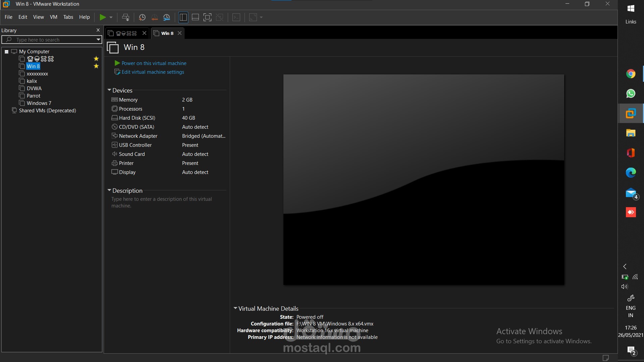Click Power on this virtual machine link
Screen dimensions: 644x362
(x=154, y=63)
